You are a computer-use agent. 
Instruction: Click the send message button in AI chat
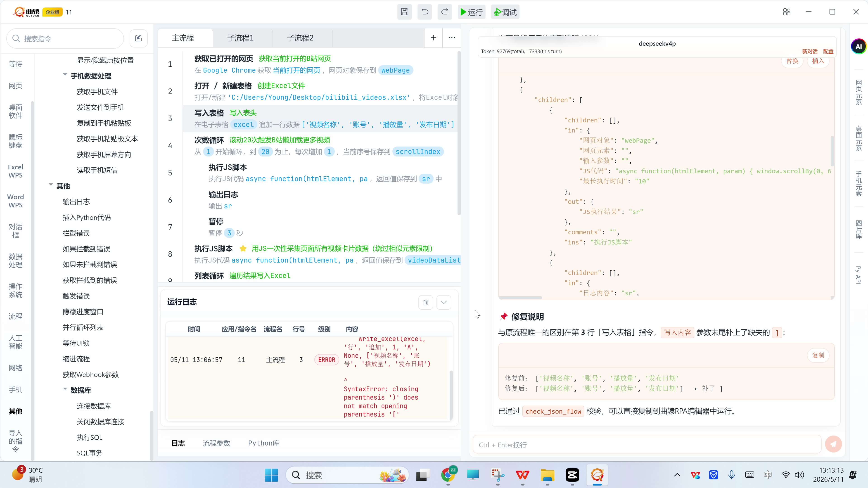[833, 444]
